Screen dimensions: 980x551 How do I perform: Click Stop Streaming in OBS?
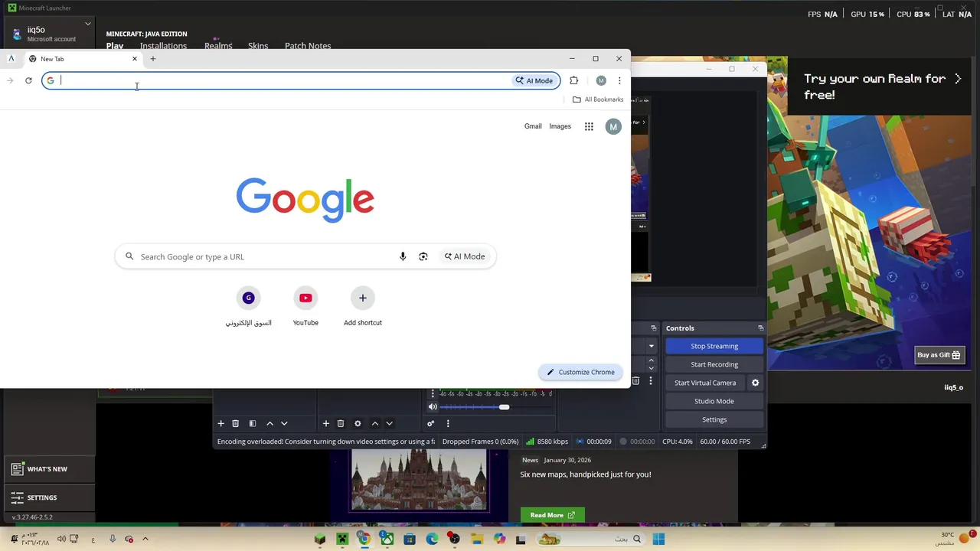pyautogui.click(x=714, y=346)
